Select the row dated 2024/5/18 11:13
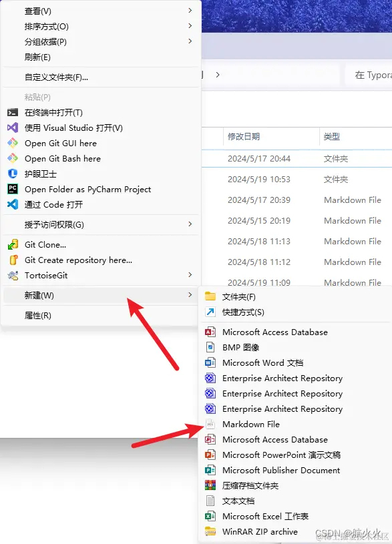Image resolution: width=392 pixels, height=544 pixels. tap(297, 241)
